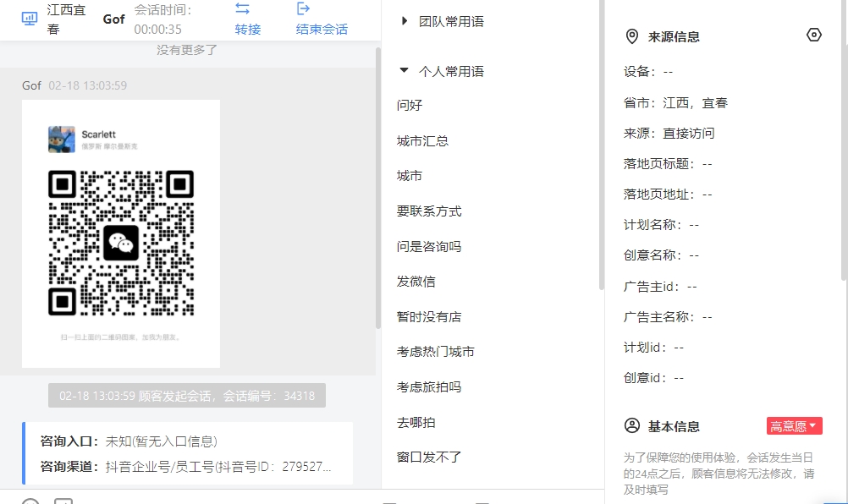Click the 创意名称 row
The image size is (848, 504).
click(662, 255)
